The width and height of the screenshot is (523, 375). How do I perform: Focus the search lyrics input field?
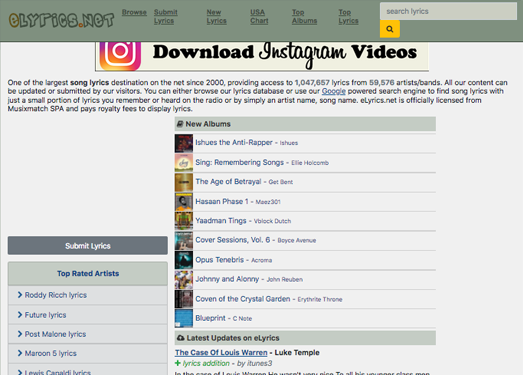448,11
